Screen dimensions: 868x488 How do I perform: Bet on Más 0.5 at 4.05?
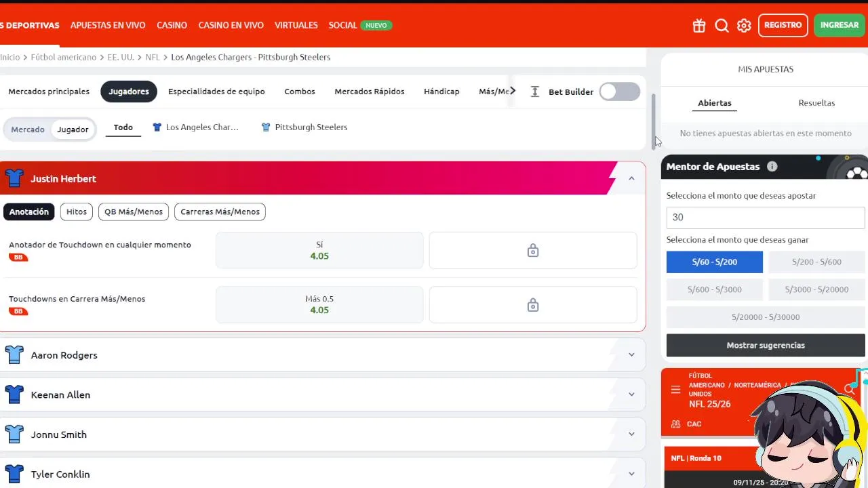[x=319, y=304]
